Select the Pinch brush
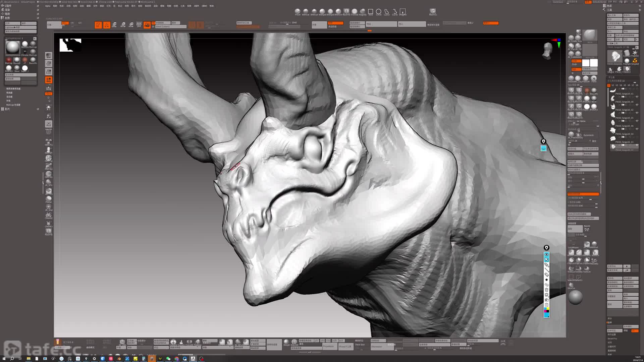644x362 pixels. (298, 12)
